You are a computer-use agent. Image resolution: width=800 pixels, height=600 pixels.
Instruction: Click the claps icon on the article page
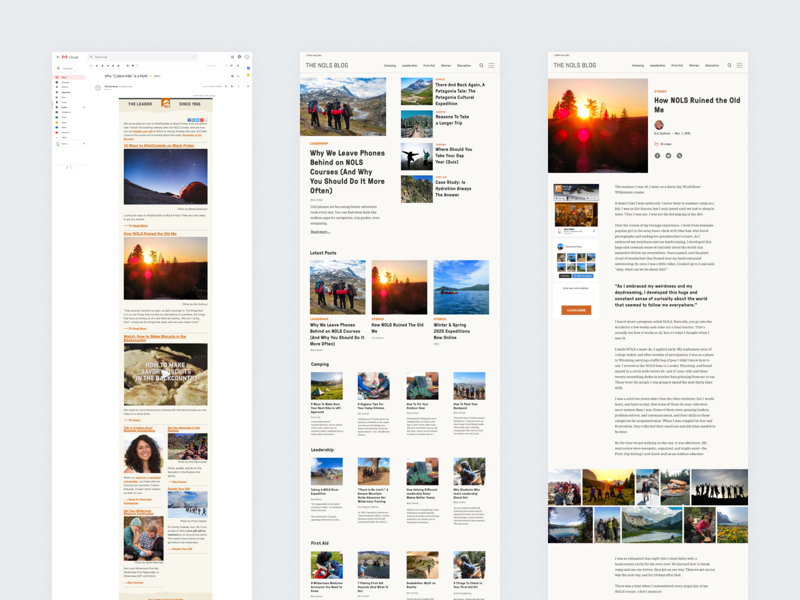point(656,145)
